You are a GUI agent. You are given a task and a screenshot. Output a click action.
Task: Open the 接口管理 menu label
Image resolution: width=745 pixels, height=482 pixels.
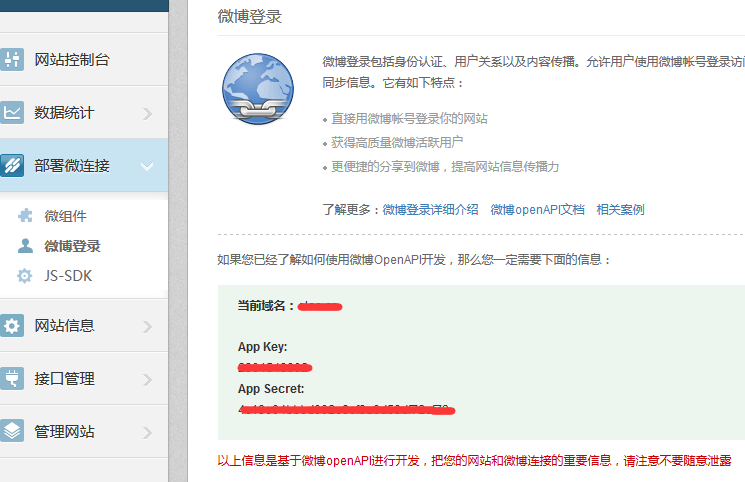(x=64, y=379)
